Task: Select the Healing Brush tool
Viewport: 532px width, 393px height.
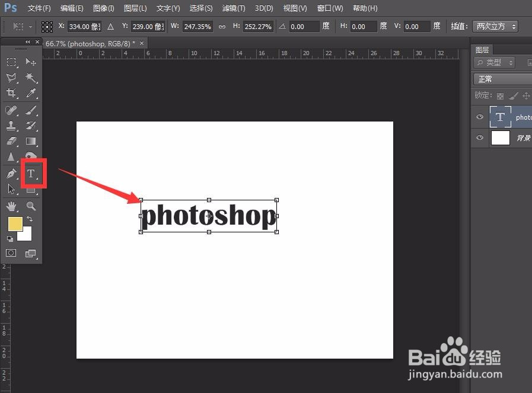Action: point(11,110)
